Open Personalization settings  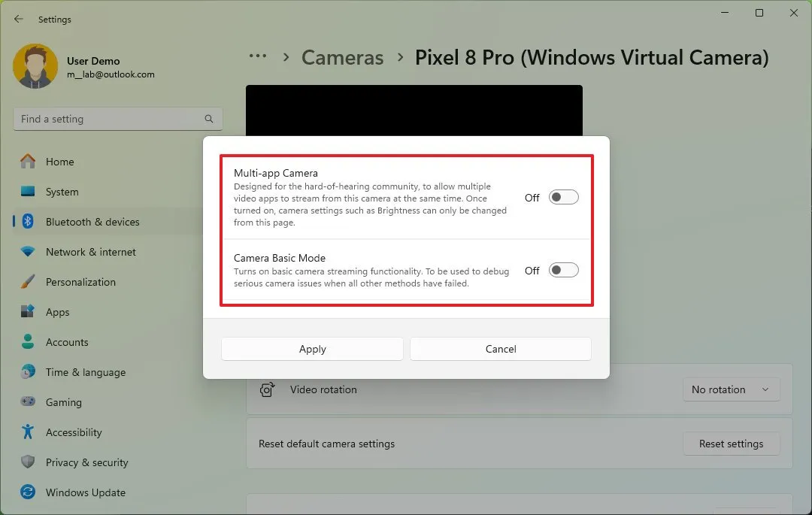click(108, 282)
